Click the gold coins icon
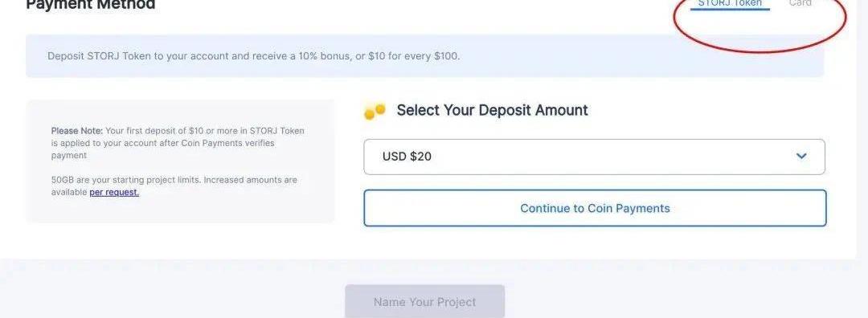The width and height of the screenshot is (868, 318). (x=375, y=111)
